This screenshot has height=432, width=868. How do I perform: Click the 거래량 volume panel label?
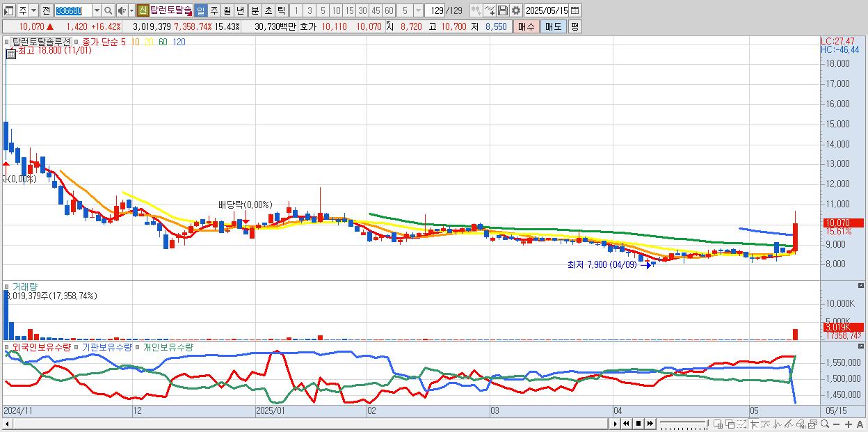tap(24, 286)
